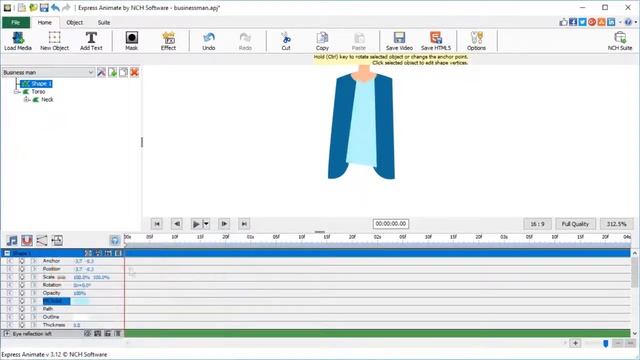Share via the LinkedIn icon
Viewport: 640px width, 360px height.
[611, 22]
